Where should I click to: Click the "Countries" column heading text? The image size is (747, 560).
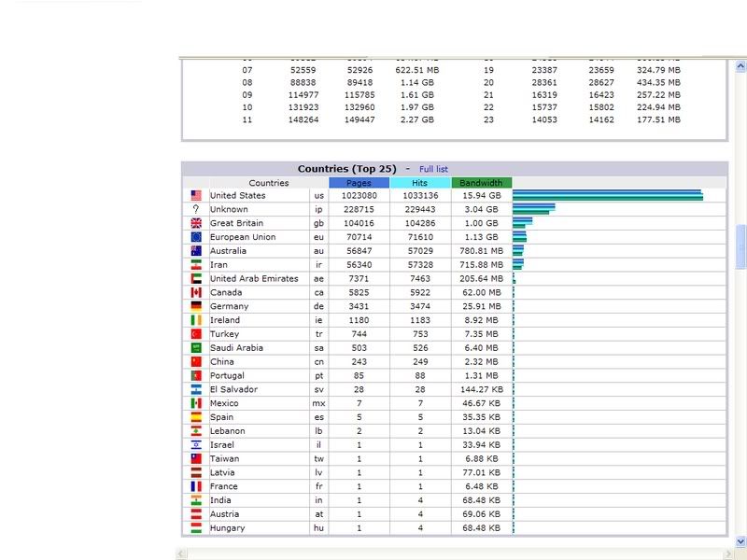(269, 183)
